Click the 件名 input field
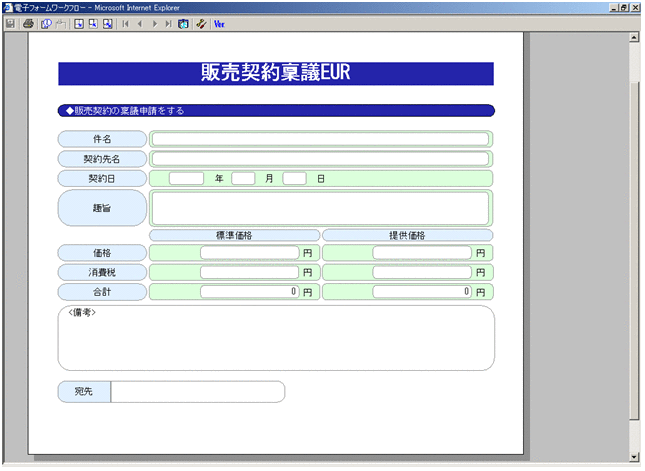The image size is (645, 471). [x=320, y=139]
